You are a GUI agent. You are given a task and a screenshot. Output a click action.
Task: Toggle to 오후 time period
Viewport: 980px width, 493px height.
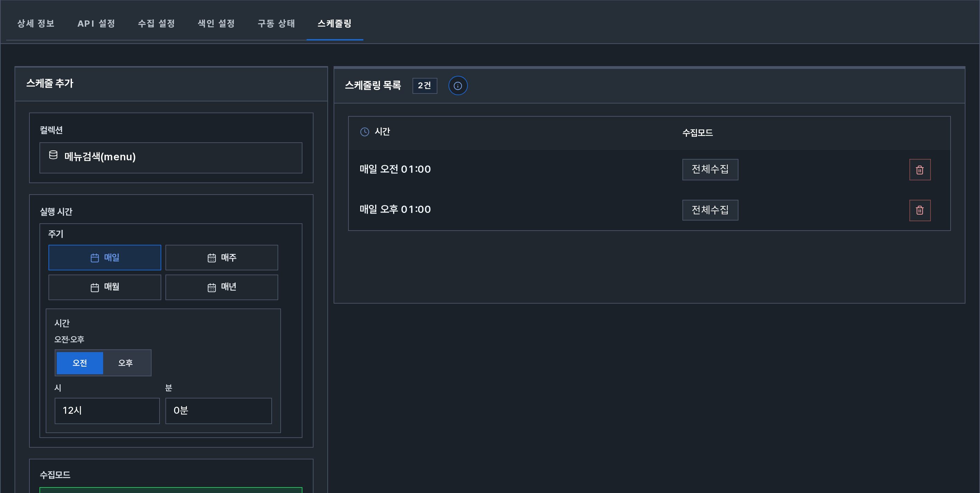click(x=126, y=363)
